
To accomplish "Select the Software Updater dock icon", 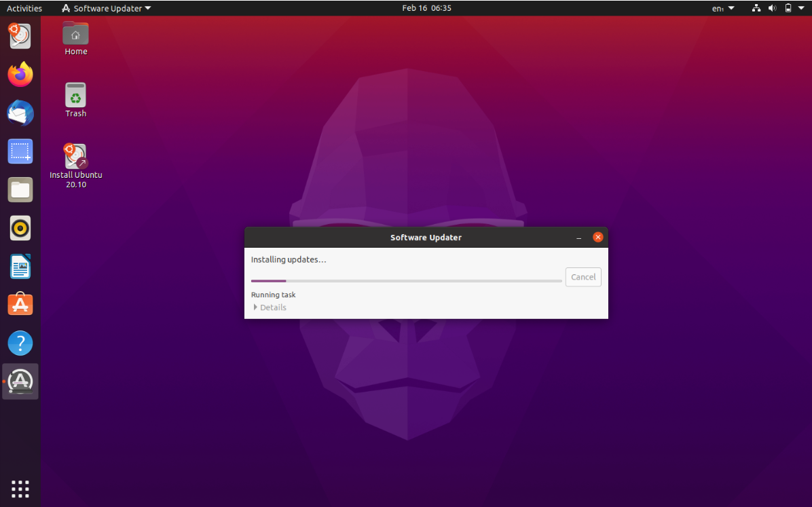I will click(20, 381).
